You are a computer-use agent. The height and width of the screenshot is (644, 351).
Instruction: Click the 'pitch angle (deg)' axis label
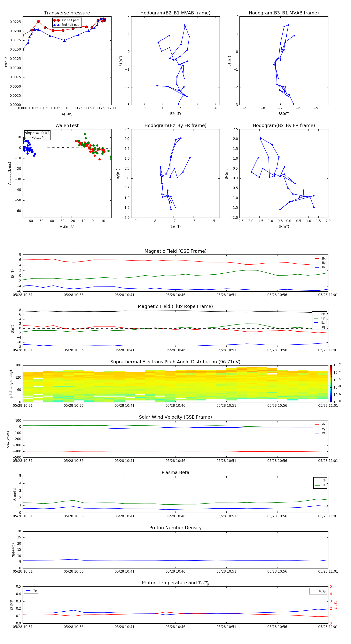(11, 383)
